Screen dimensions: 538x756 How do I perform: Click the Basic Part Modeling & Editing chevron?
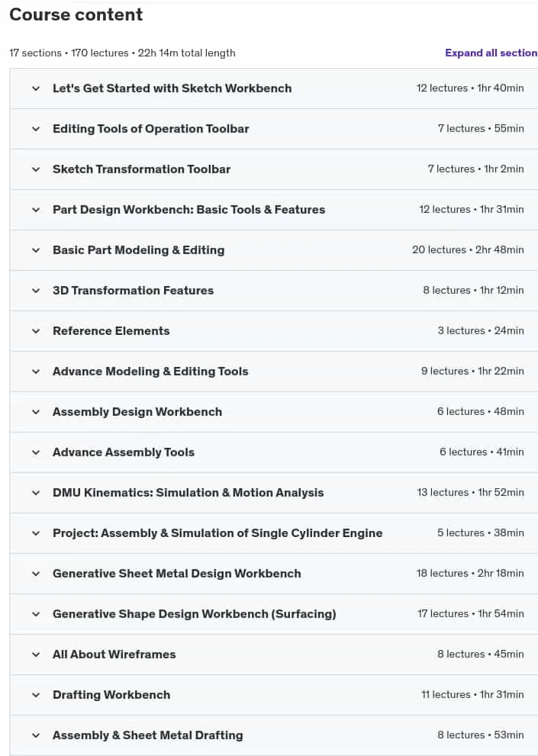click(x=36, y=250)
